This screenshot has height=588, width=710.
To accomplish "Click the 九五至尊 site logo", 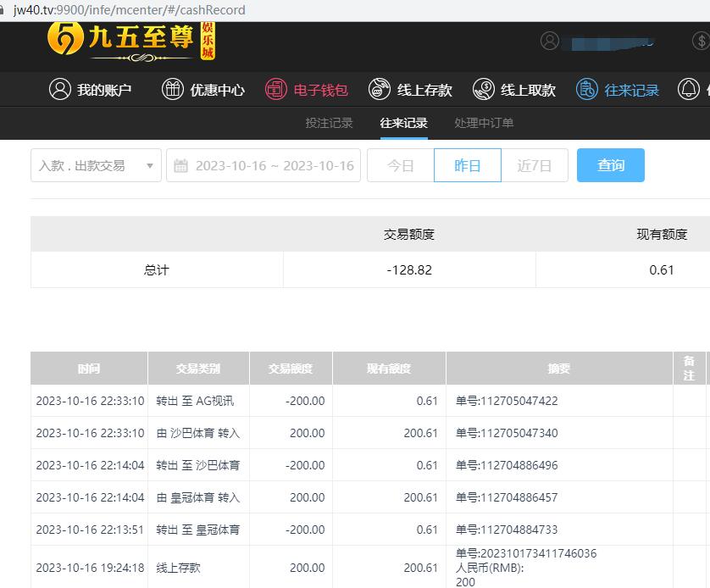I will (x=131, y=40).
